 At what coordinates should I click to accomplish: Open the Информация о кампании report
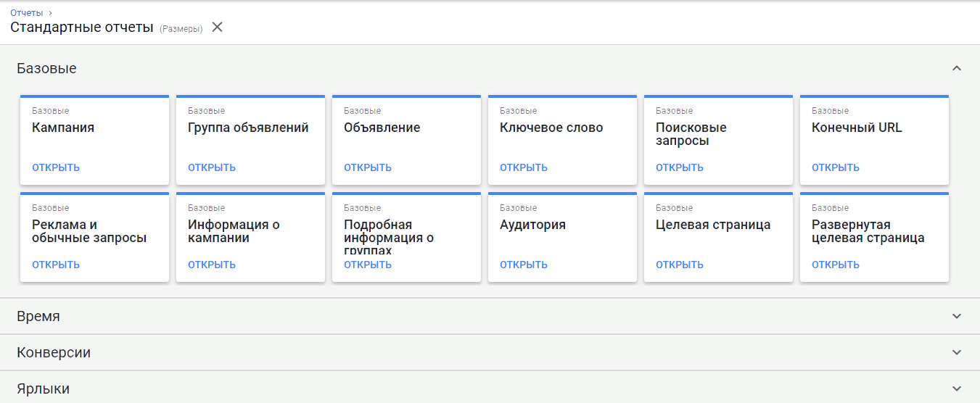[212, 265]
